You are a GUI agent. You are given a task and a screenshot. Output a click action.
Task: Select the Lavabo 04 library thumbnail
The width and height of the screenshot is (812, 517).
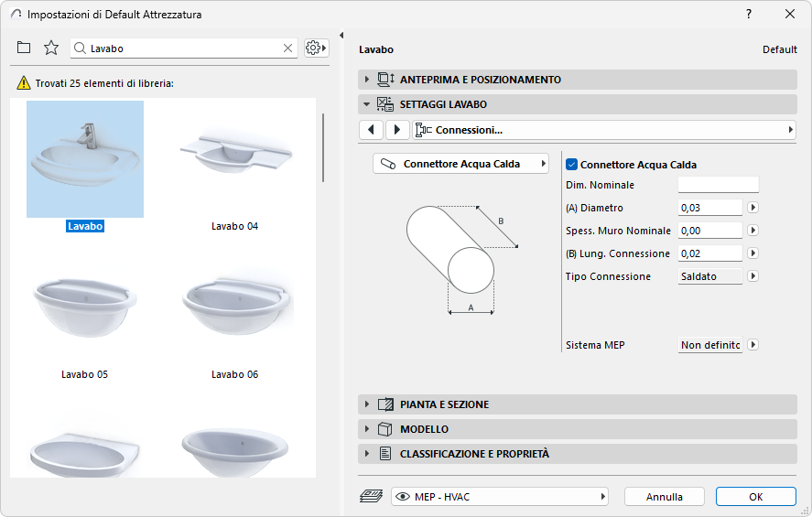[x=235, y=158]
